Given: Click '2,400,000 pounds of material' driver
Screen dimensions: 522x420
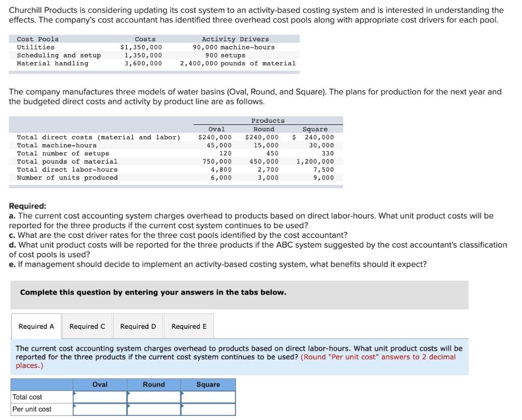Looking at the screenshot, I should (238, 63).
